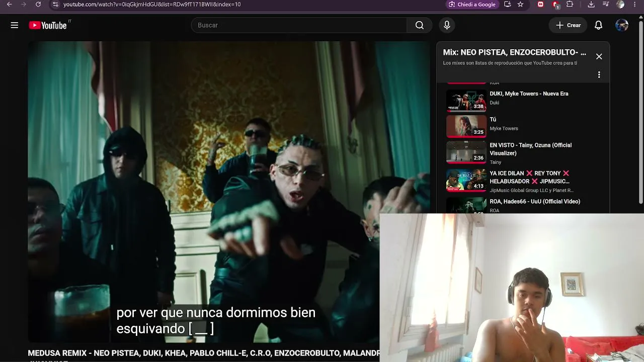Screen dimensions: 644x362
Task: Play DUKI, Myke Towers - Nueva Era
Action: coord(529,94)
